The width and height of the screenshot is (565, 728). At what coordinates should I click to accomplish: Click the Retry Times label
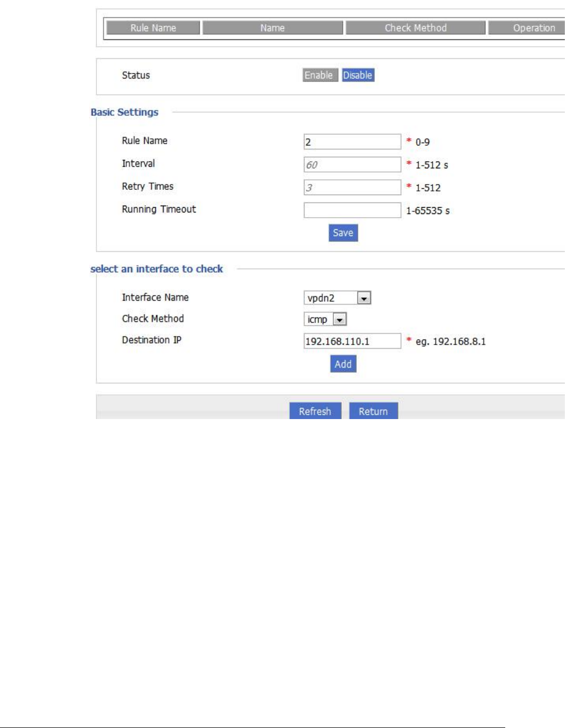tap(147, 186)
